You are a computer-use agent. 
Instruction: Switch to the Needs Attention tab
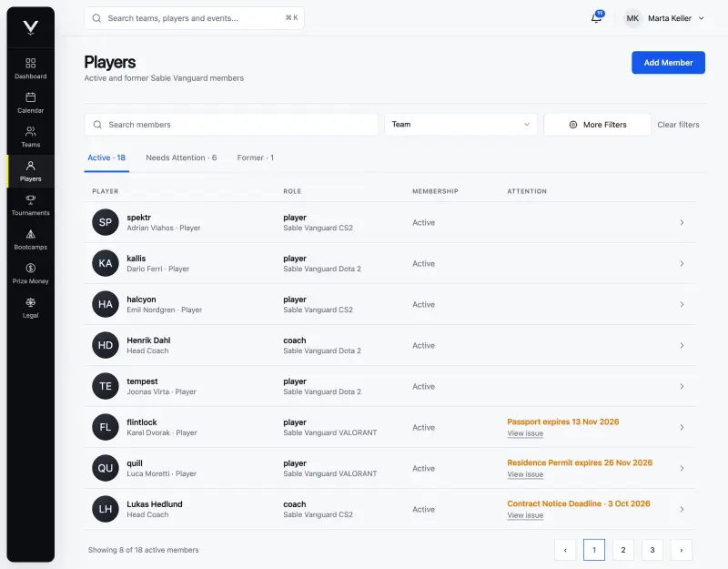pos(181,157)
